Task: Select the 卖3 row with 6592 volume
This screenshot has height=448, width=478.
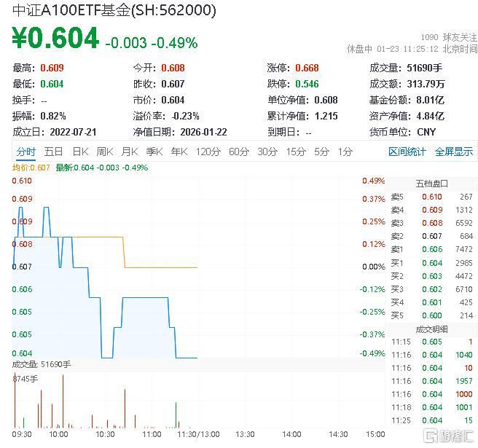Action: tap(432, 223)
